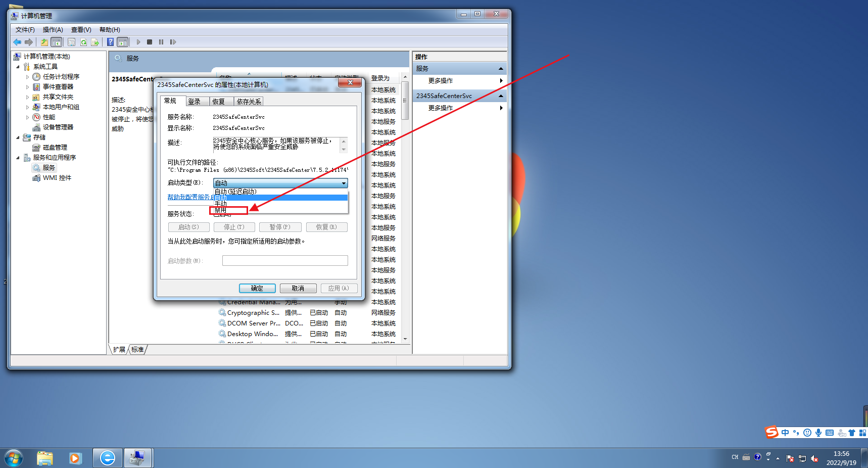Click the Desktop Windo... service row
This screenshot has height=468, width=868.
click(x=308, y=334)
